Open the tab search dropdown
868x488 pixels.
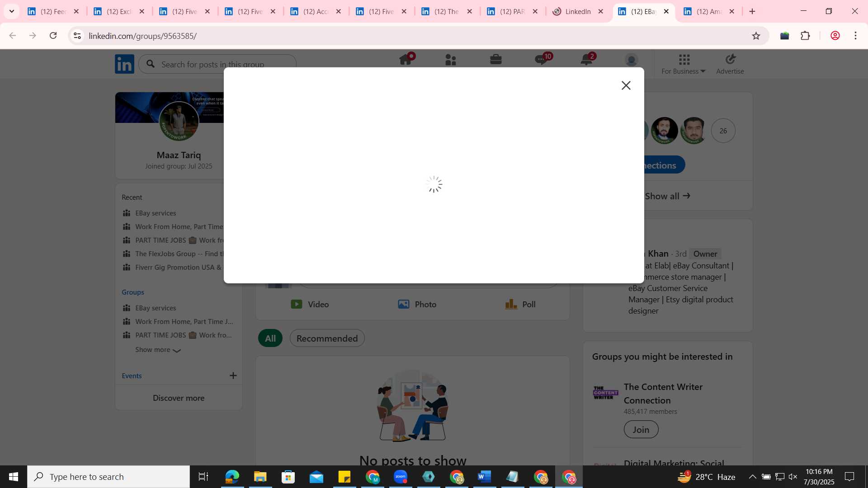coord(12,11)
